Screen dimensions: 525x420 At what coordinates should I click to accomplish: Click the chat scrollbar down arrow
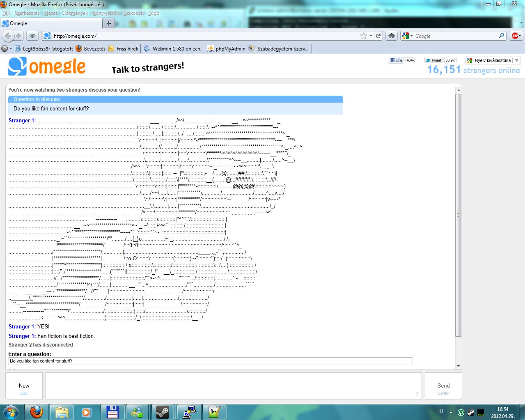pyautogui.click(x=458, y=366)
